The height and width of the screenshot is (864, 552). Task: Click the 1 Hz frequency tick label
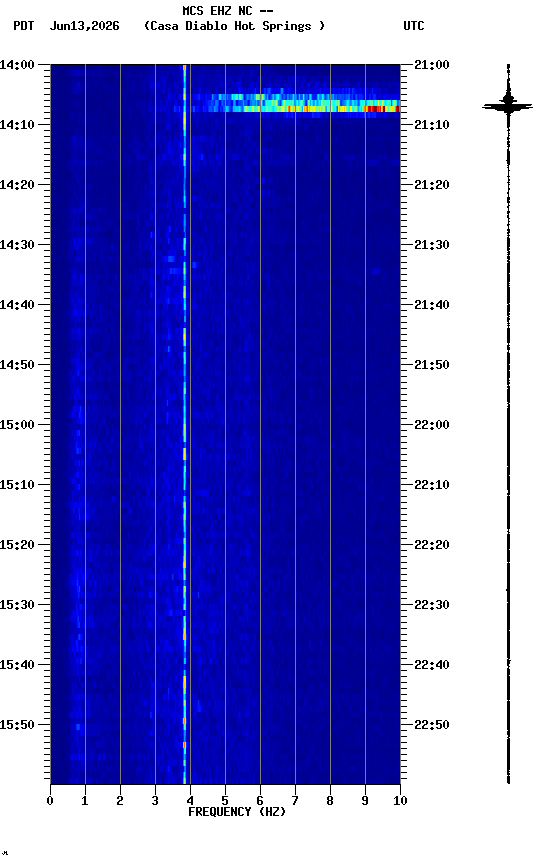(85, 801)
